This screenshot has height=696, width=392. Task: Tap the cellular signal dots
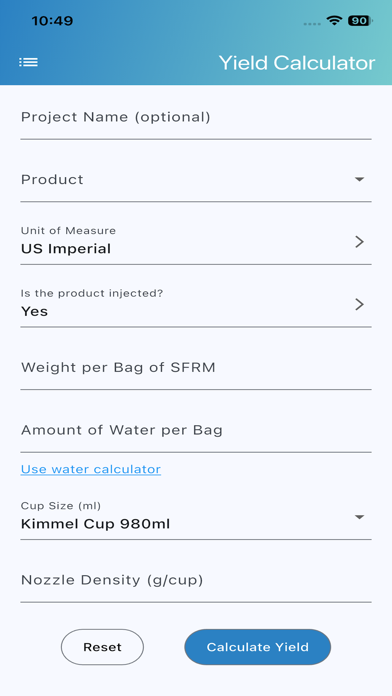(313, 24)
